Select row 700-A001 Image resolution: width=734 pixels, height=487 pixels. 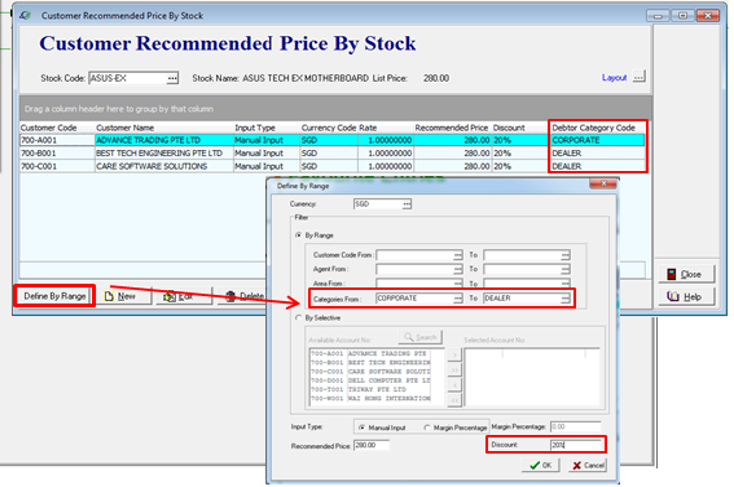[x=332, y=140]
